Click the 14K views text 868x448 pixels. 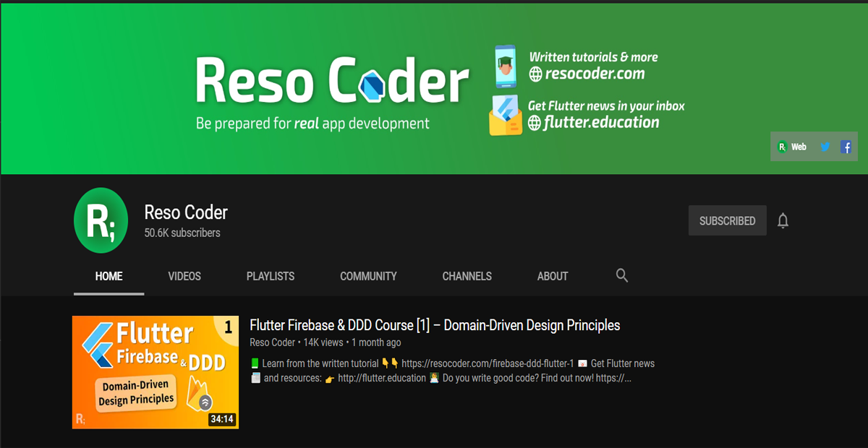tap(323, 343)
